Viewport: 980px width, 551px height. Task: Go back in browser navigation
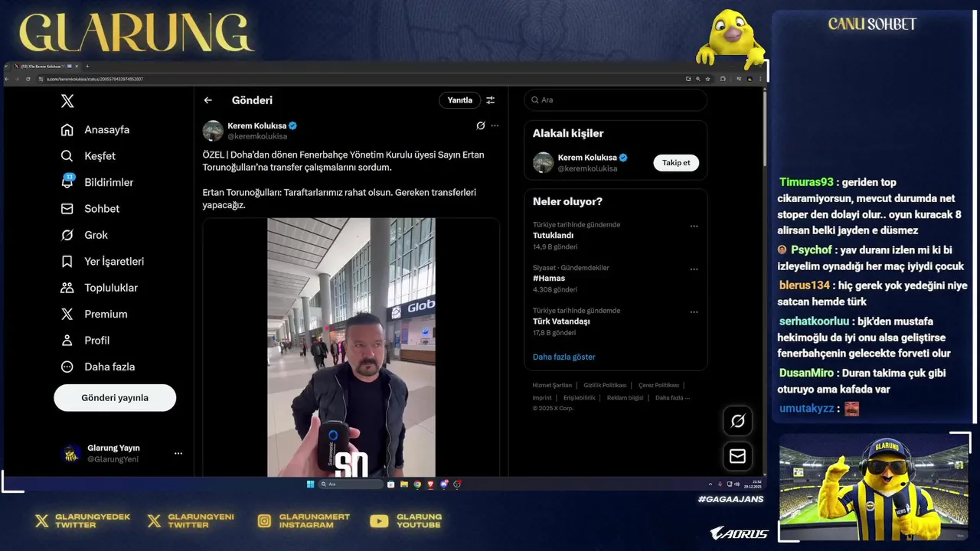pyautogui.click(x=7, y=79)
